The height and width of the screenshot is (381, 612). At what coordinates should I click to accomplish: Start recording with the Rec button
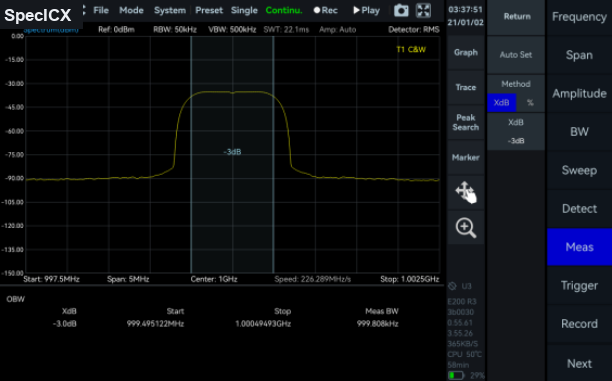[326, 11]
